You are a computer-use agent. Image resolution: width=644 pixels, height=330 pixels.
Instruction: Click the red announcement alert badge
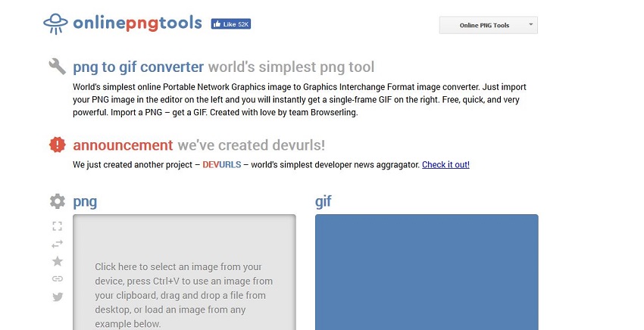[57, 145]
